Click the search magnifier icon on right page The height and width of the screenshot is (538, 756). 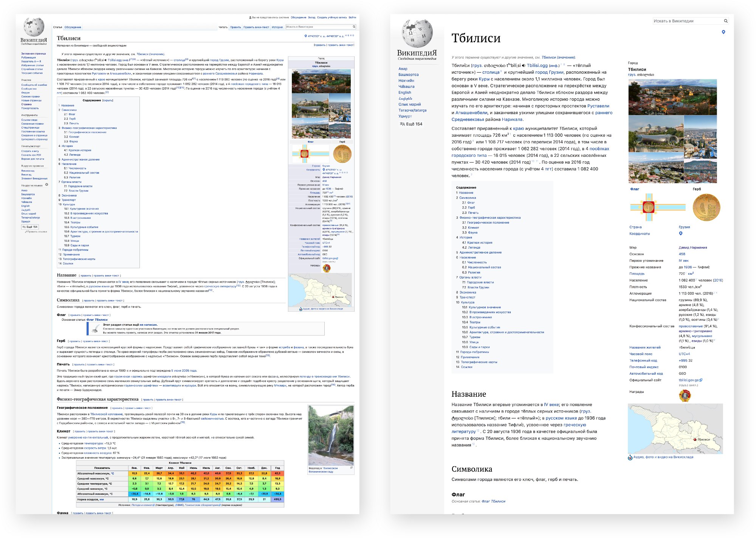pos(726,21)
